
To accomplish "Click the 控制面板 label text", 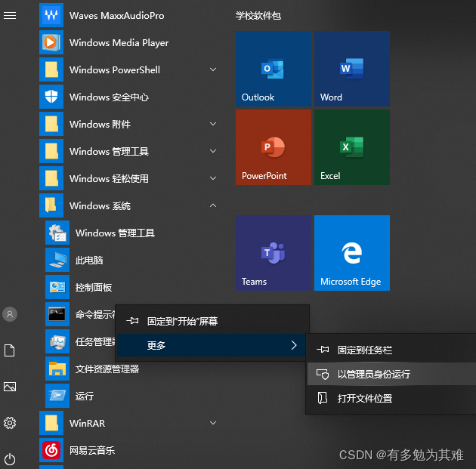I will tap(94, 288).
